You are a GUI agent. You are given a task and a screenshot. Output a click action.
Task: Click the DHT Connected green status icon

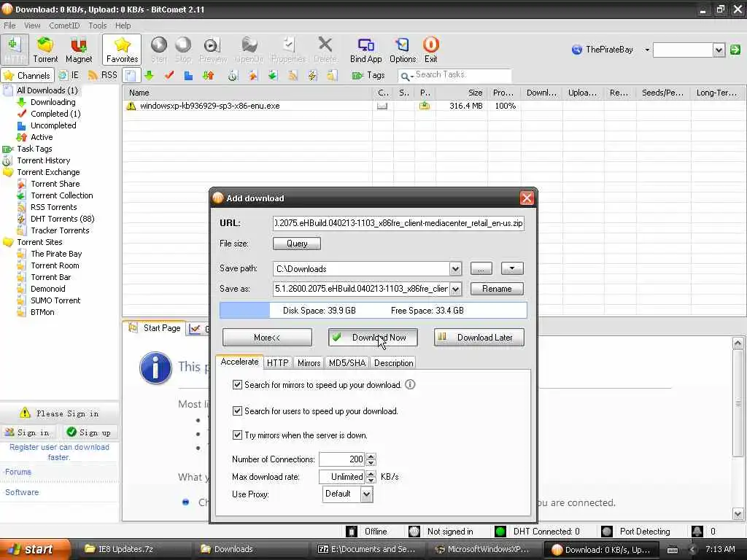(500, 532)
